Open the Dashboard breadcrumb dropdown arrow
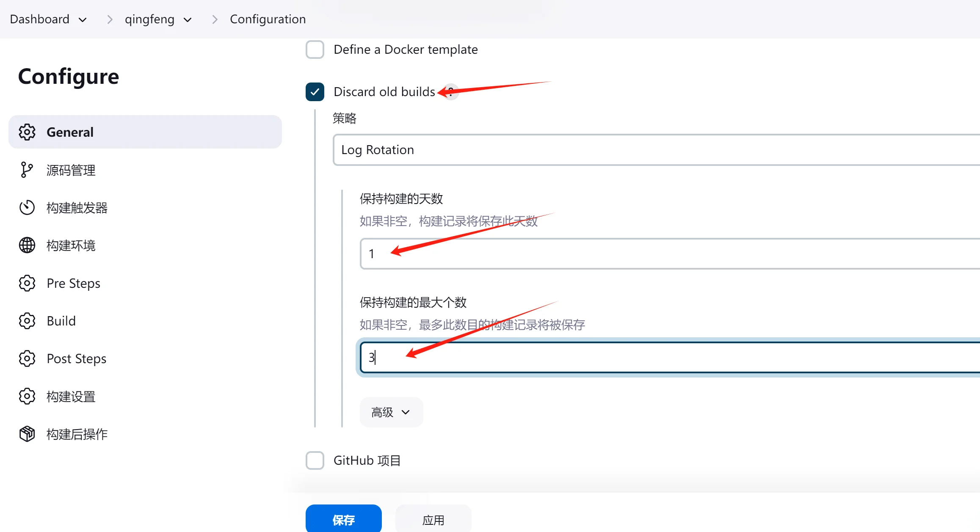Viewport: 980px width, 532px height. [x=83, y=19]
